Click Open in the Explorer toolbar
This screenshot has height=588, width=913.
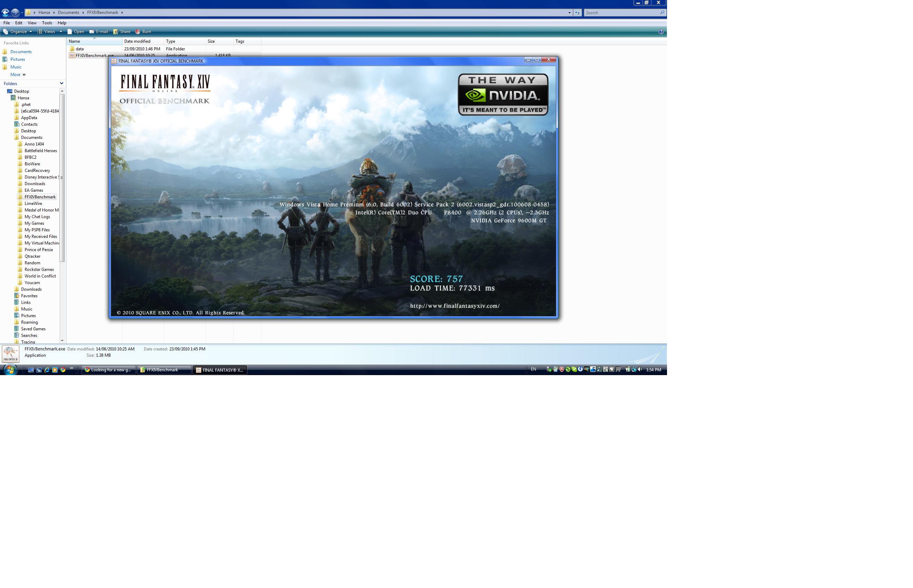76,32
